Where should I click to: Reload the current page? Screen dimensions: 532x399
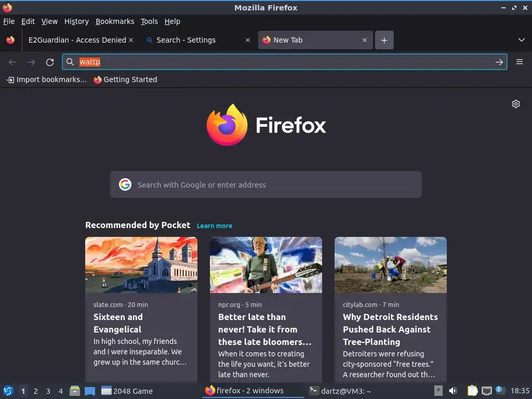50,62
